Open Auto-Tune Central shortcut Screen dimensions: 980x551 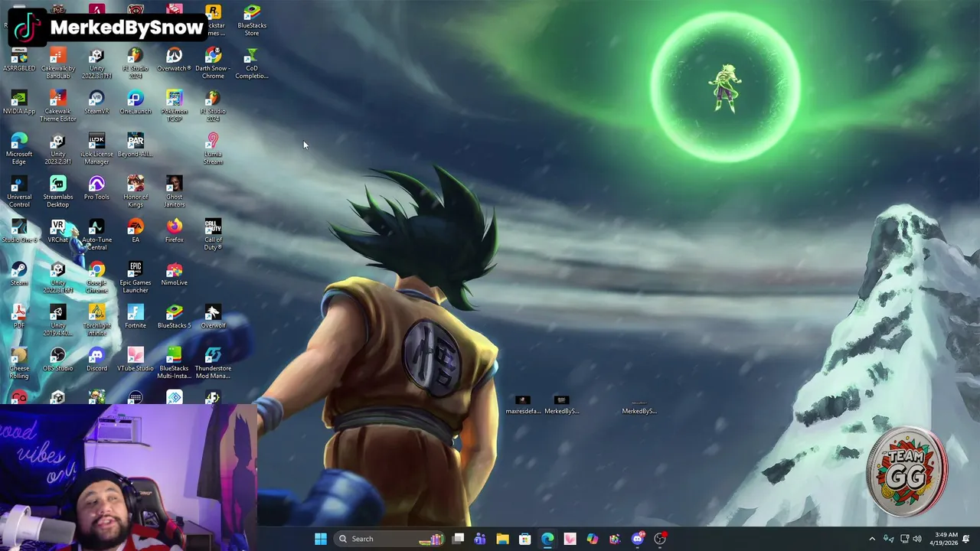coord(96,236)
